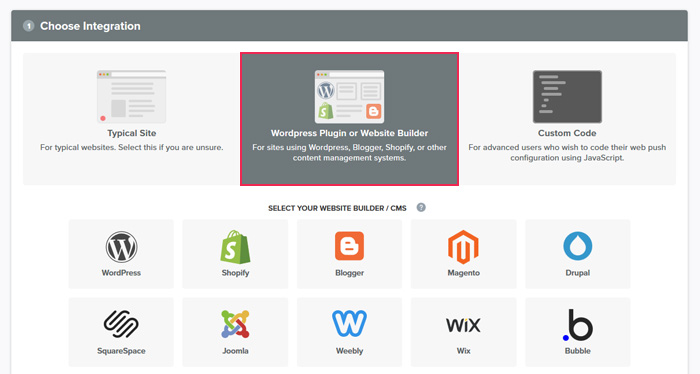Click the Choose Integration section header
700x374 pixels.
(350, 26)
